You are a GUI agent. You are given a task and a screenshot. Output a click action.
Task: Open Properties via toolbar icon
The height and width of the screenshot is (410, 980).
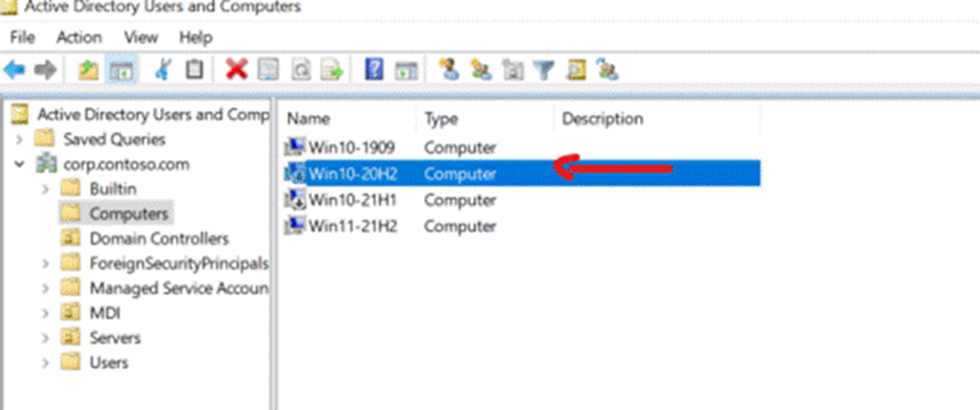click(x=269, y=70)
